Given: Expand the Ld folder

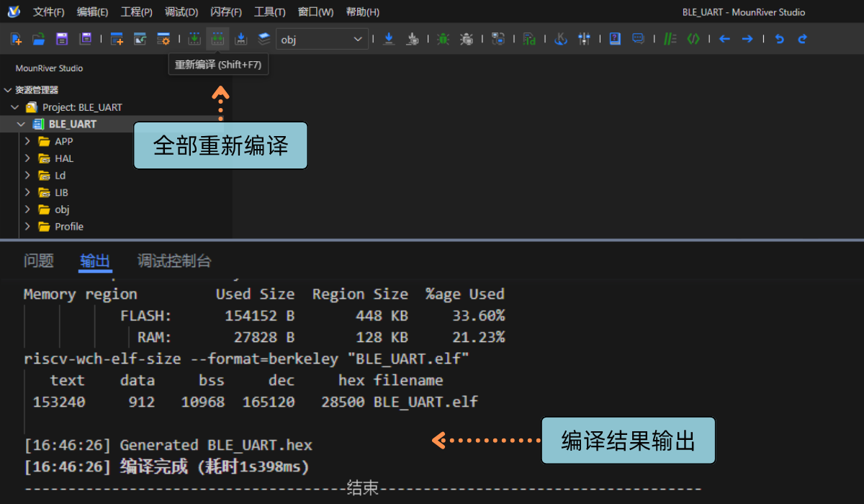Looking at the screenshot, I should coord(27,175).
